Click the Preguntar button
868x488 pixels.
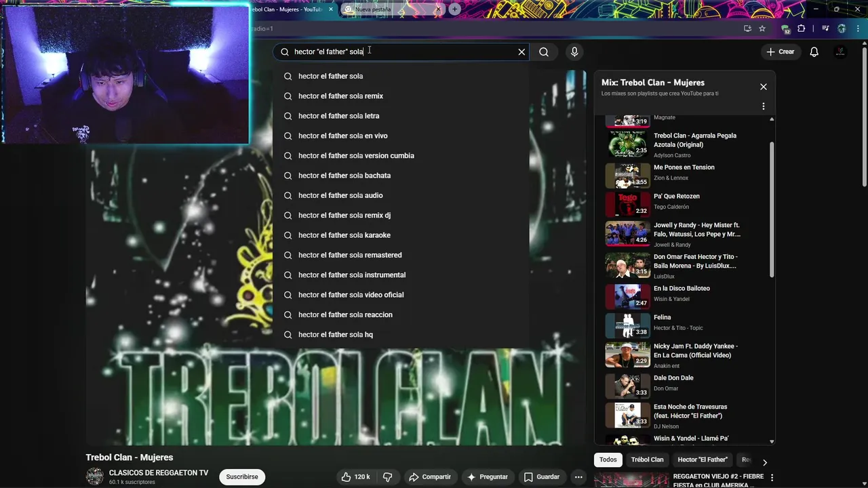click(x=487, y=476)
